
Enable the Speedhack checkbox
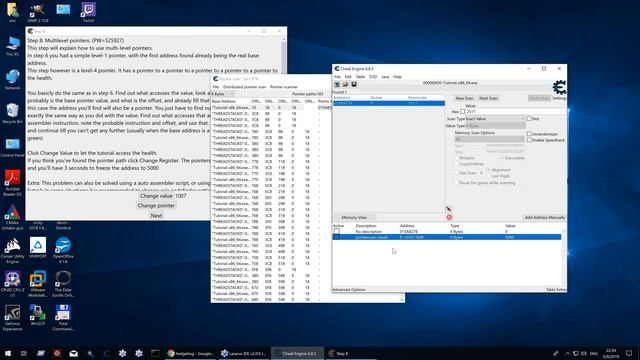[x=529, y=140]
